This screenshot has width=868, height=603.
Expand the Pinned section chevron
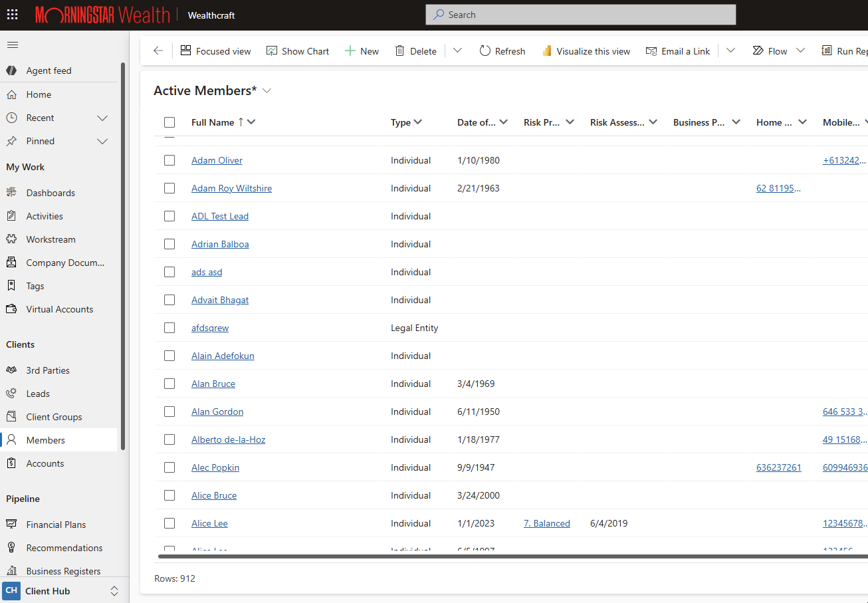(x=102, y=142)
